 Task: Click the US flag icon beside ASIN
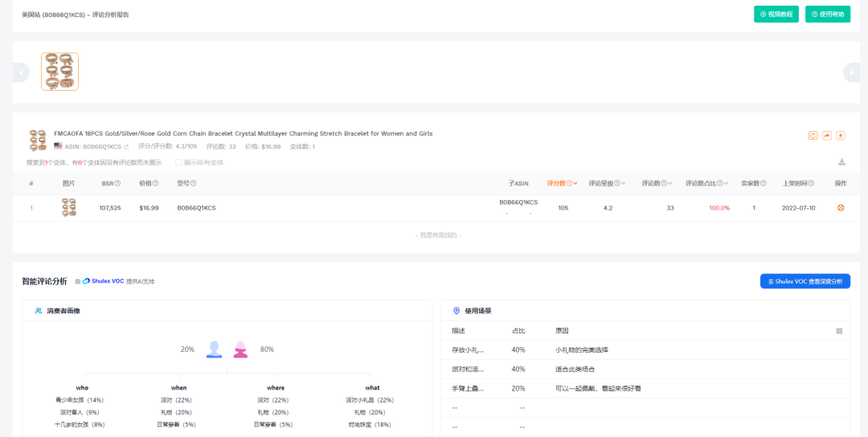pos(58,146)
